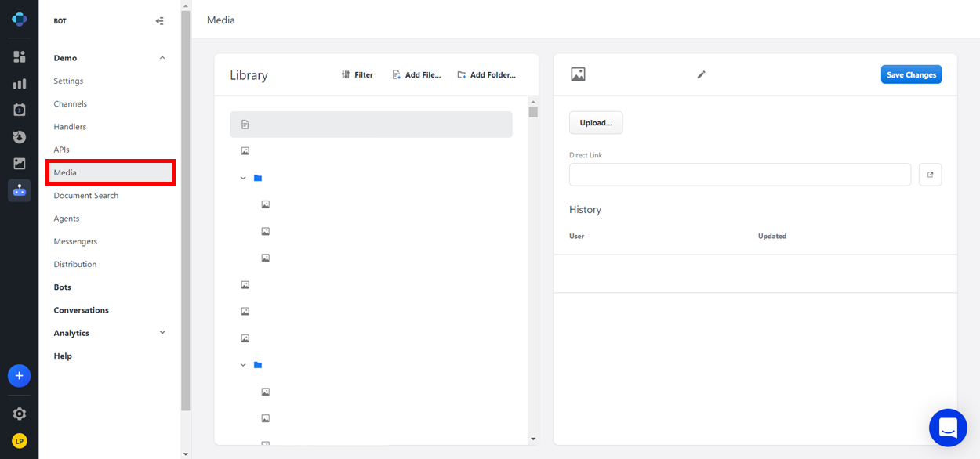Collapse the sidebar using the arrow icon
This screenshot has width=980, height=459.
160,21
